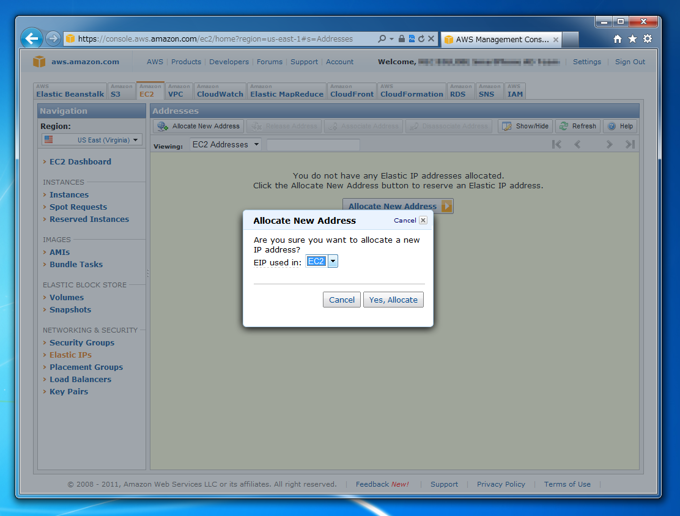Click the Disassociate Address toolbar button
The height and width of the screenshot is (516, 680).
(x=449, y=126)
